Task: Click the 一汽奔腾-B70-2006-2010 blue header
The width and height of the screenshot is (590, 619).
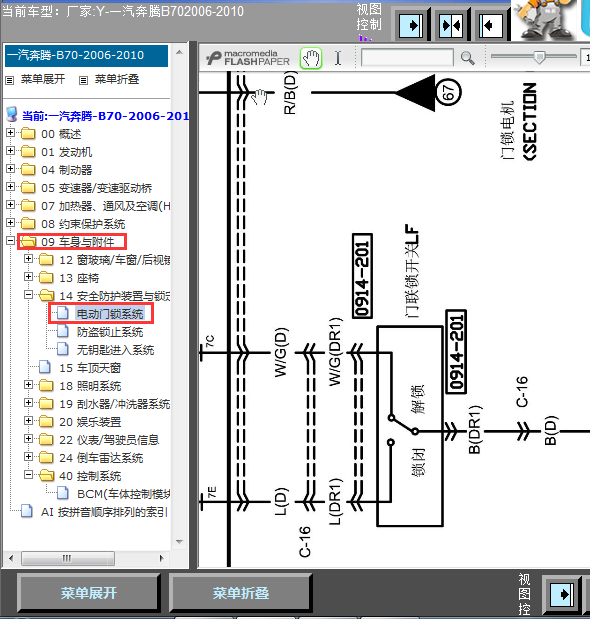Action: tap(86, 55)
